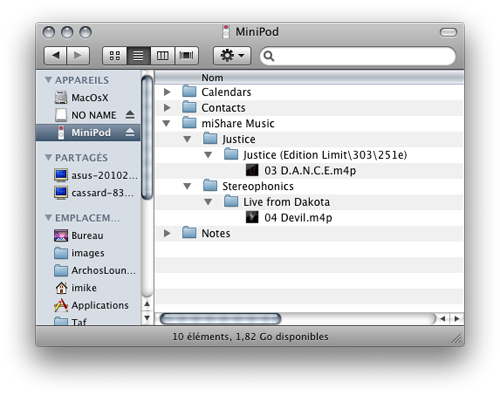Screen dimensions: 500x395
Task: Collapse the APPAREILS sidebar section
Action: (x=48, y=80)
